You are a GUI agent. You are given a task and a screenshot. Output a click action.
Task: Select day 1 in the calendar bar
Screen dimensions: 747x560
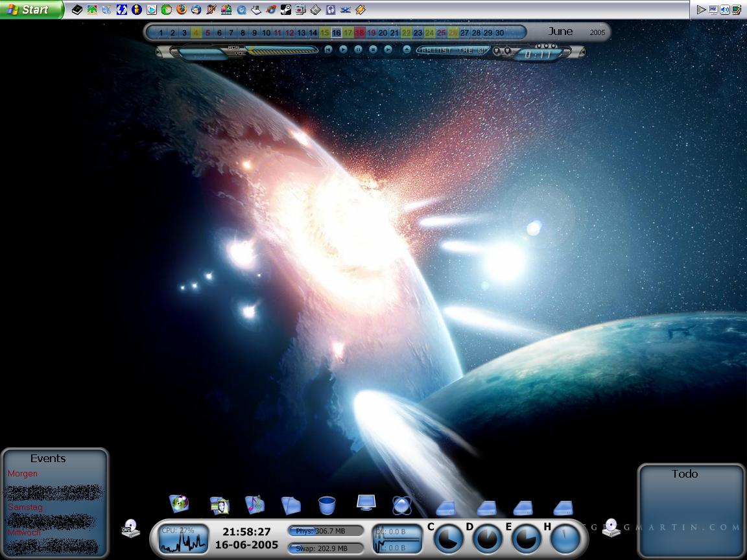pos(161,33)
